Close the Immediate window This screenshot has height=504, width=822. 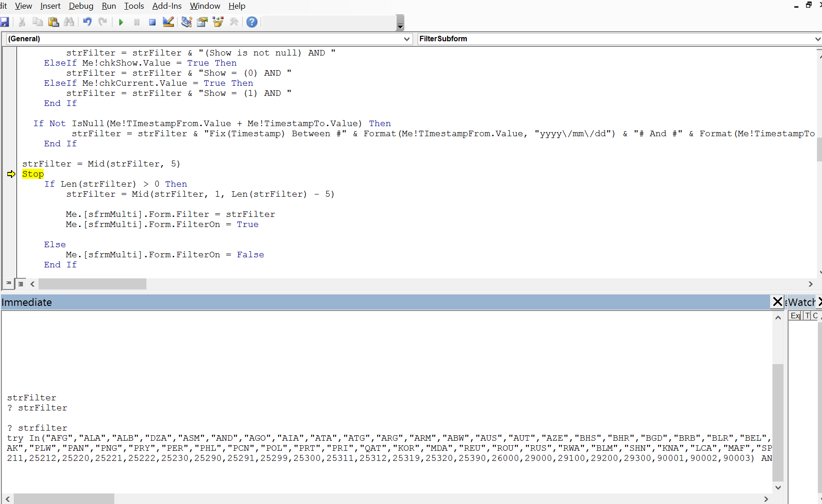[x=777, y=302]
